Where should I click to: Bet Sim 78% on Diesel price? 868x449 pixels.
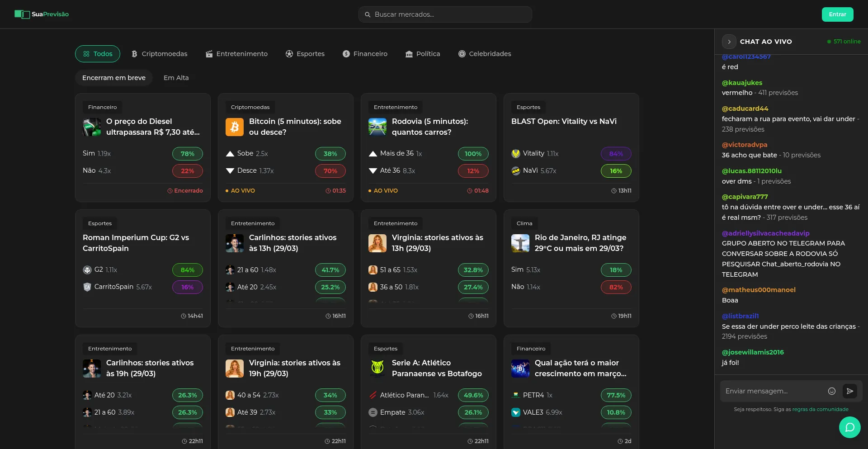[188, 154]
